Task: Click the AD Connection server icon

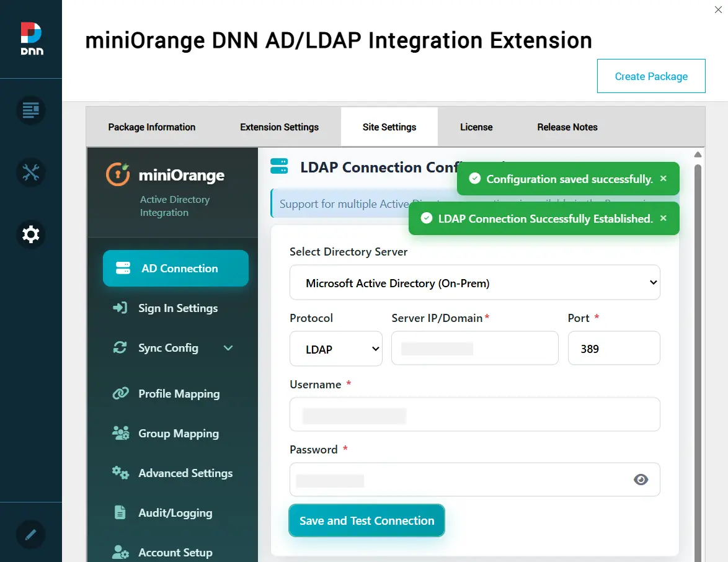Action: click(x=123, y=268)
